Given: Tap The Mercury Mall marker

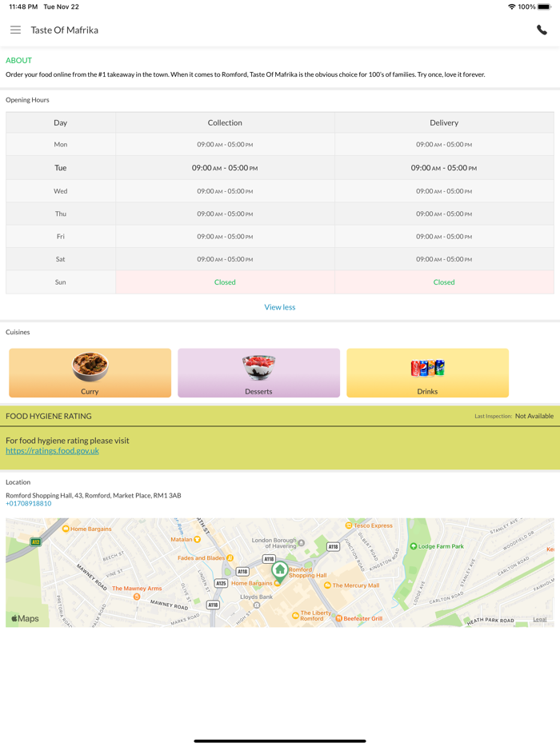Looking at the screenshot, I should [x=327, y=585].
